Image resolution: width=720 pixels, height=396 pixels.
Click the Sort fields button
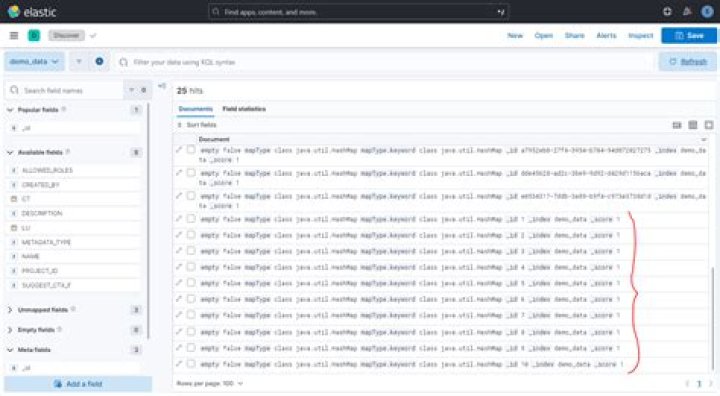point(197,125)
